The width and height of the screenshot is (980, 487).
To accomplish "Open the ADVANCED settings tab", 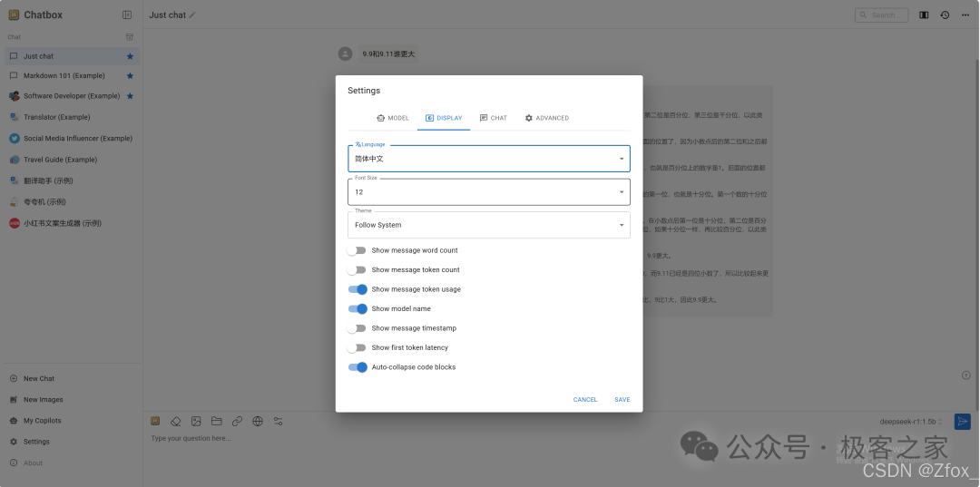I will pos(547,118).
